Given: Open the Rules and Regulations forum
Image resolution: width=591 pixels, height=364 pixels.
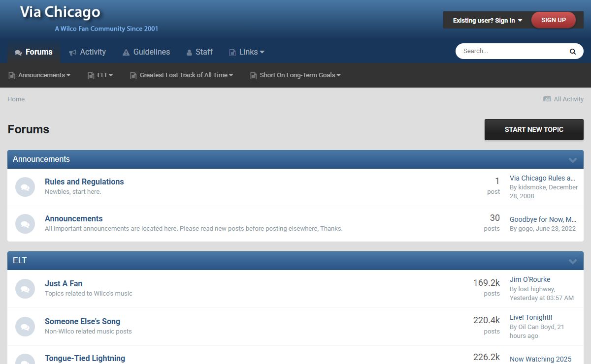Looking at the screenshot, I should click(x=84, y=182).
